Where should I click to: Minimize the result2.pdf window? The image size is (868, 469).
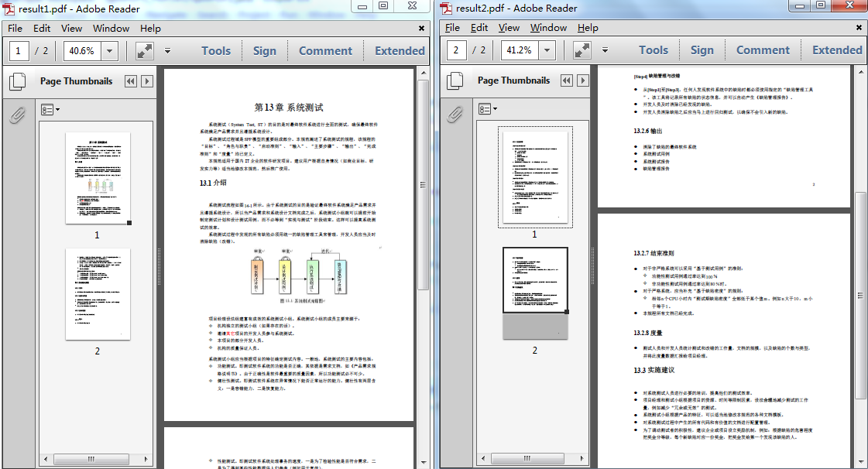[799, 6]
